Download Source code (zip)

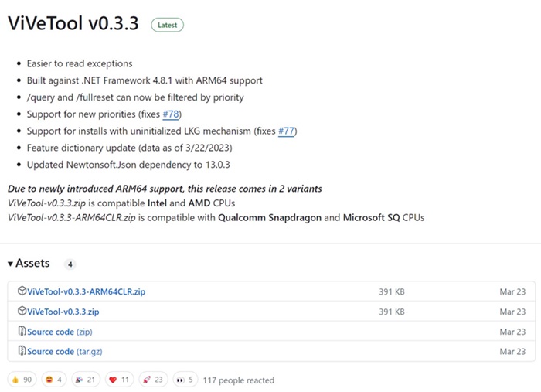click(x=60, y=332)
